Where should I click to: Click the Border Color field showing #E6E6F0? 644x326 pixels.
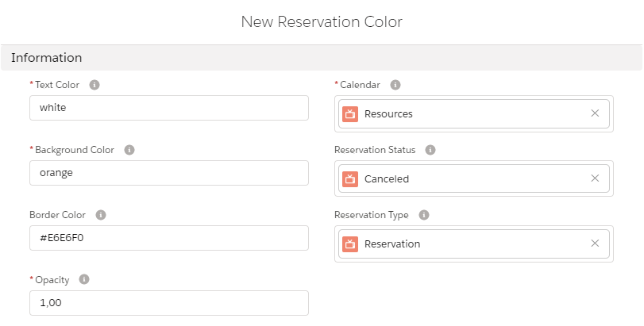point(168,238)
